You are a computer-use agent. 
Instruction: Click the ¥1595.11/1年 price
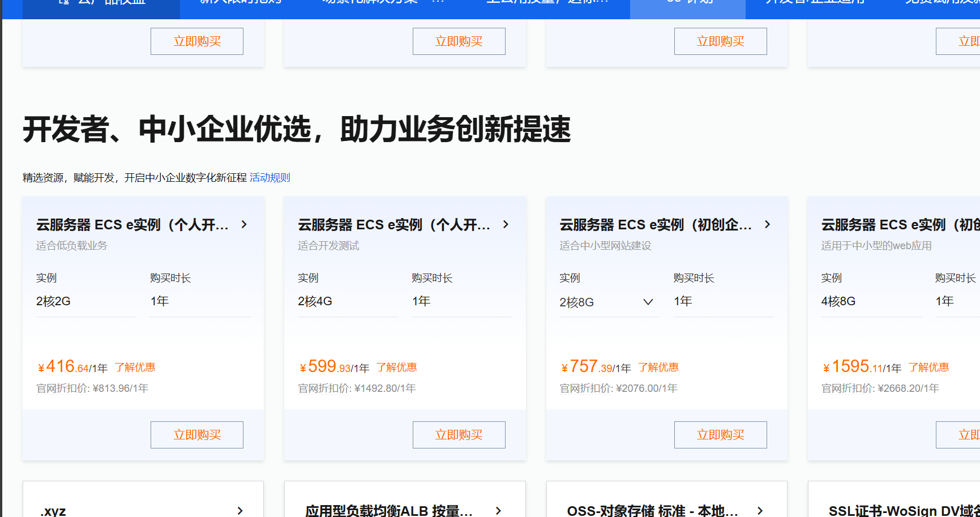[862, 367]
